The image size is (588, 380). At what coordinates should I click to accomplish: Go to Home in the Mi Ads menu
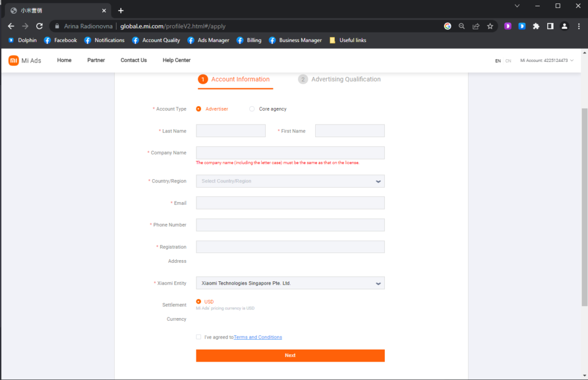coord(64,60)
